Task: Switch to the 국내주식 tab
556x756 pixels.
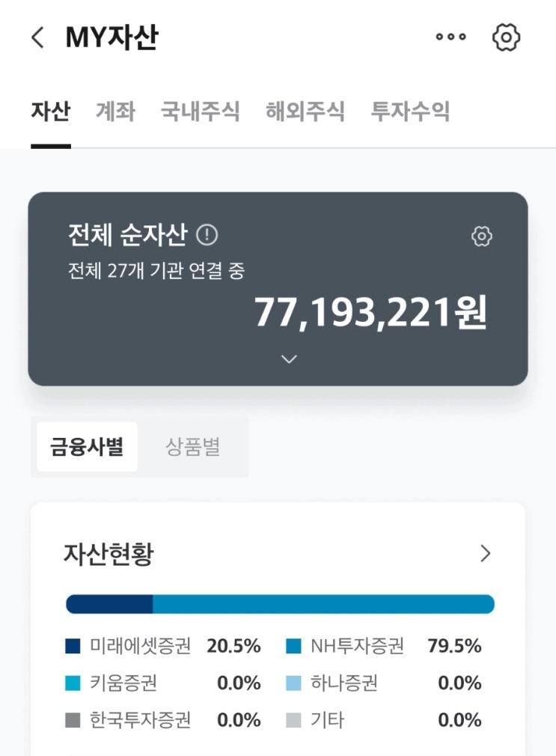Action: pyautogui.click(x=200, y=112)
